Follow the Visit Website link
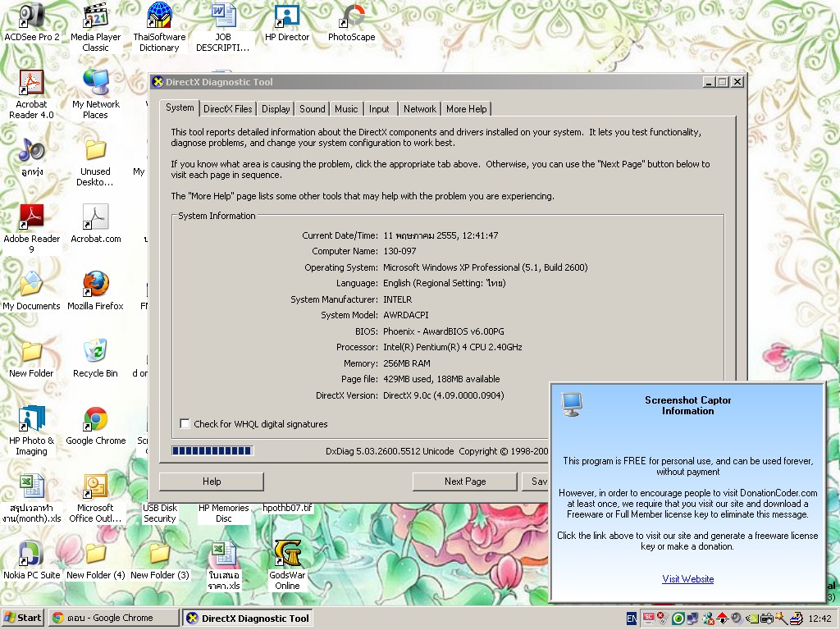The image size is (840, 630). click(688, 579)
